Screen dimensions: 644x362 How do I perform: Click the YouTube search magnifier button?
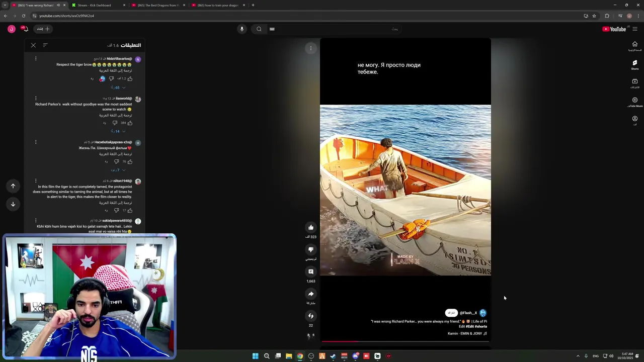tap(259, 29)
